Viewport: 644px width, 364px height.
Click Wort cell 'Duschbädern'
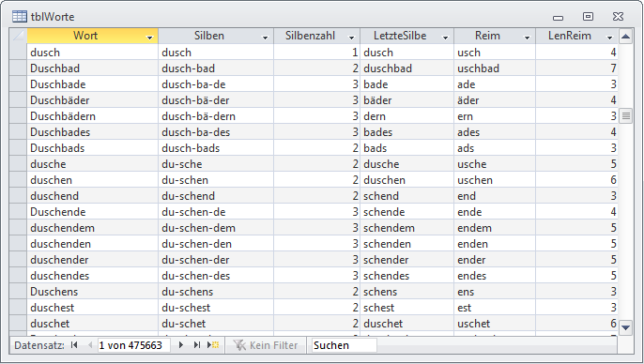click(92, 116)
